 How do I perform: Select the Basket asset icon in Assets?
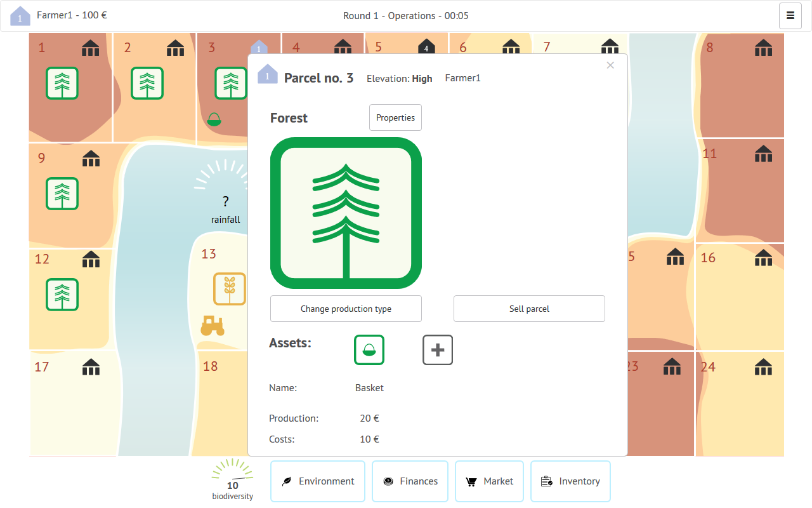369,350
